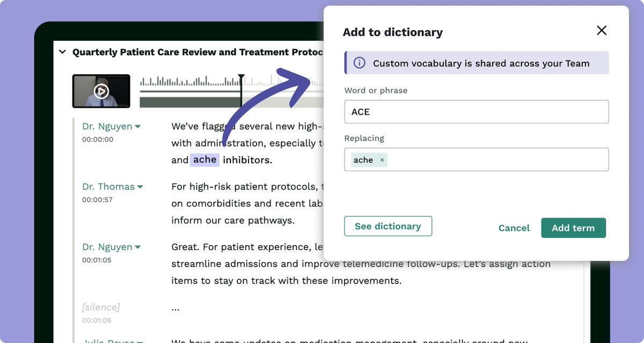Focus the Word or phrase field

[x=477, y=112]
